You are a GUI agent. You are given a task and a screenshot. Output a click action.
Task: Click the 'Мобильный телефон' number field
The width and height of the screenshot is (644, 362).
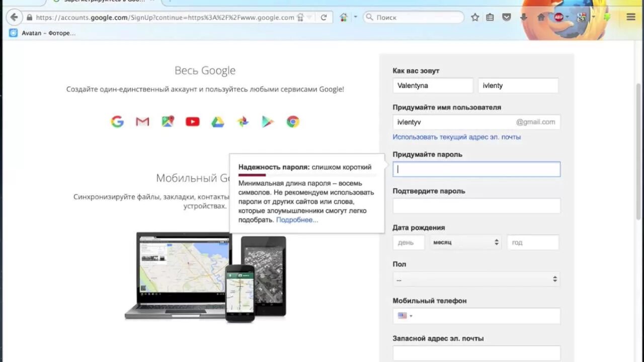tap(476, 316)
